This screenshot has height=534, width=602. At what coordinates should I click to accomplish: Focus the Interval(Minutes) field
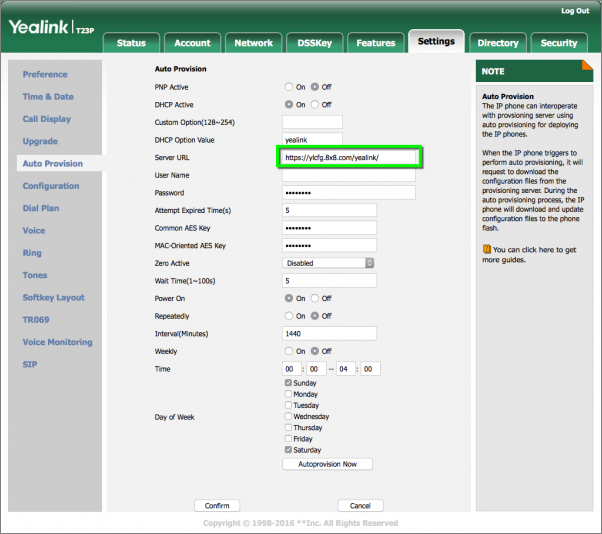pyautogui.click(x=329, y=334)
